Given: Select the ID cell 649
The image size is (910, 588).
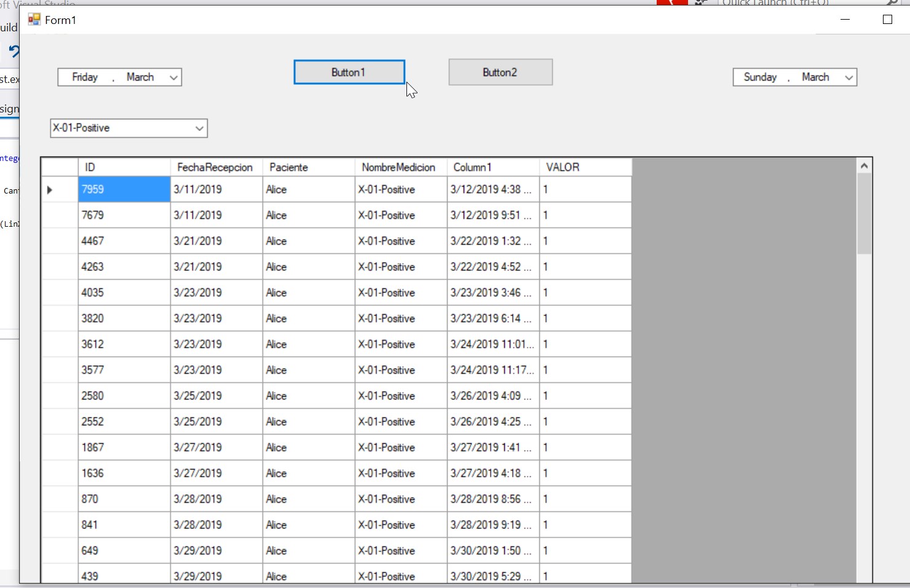Looking at the screenshot, I should (124, 551).
